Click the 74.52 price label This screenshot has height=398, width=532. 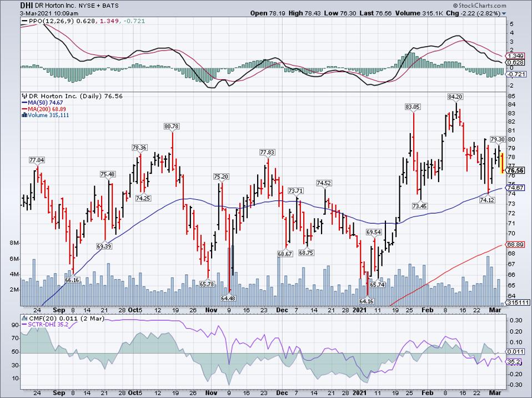324,183
